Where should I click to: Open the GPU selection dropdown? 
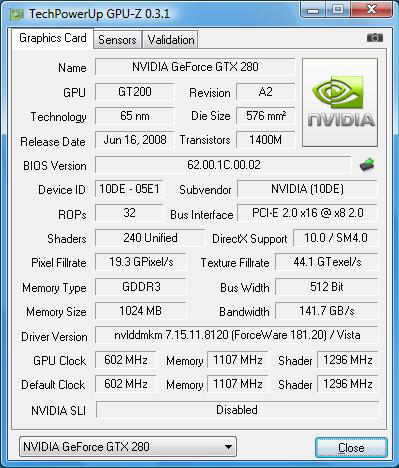click(x=128, y=447)
